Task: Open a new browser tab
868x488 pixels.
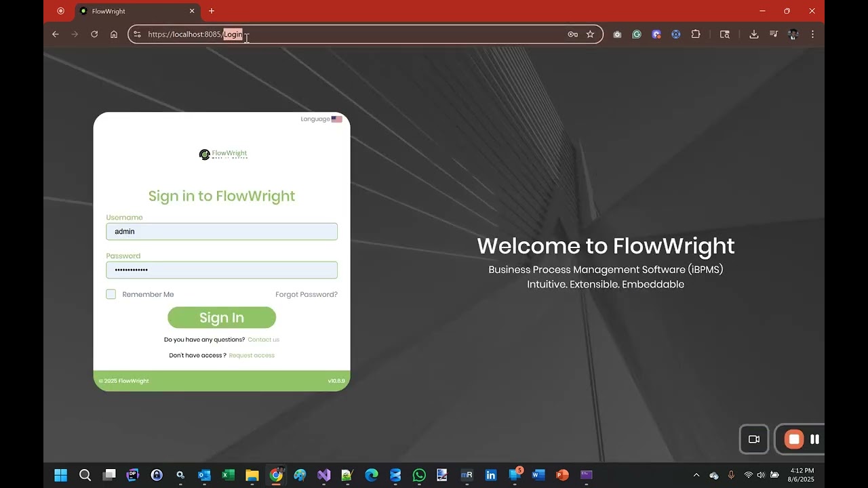Action: 212,11
